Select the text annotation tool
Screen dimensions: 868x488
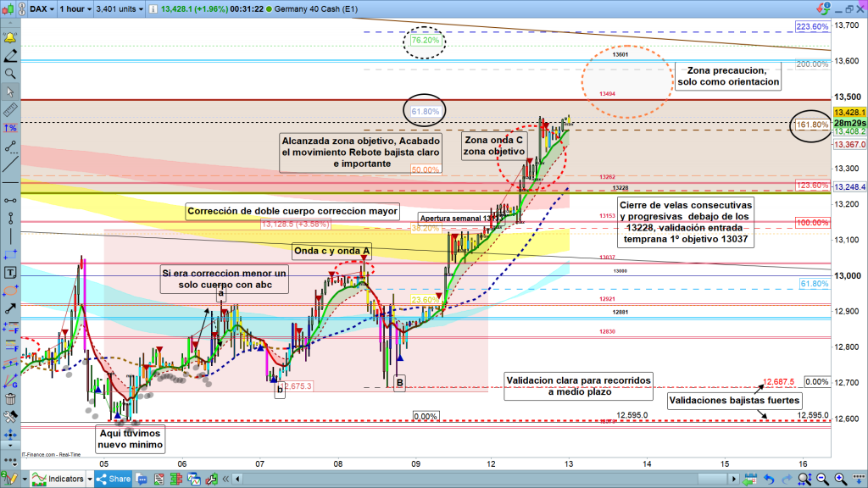click(x=10, y=273)
